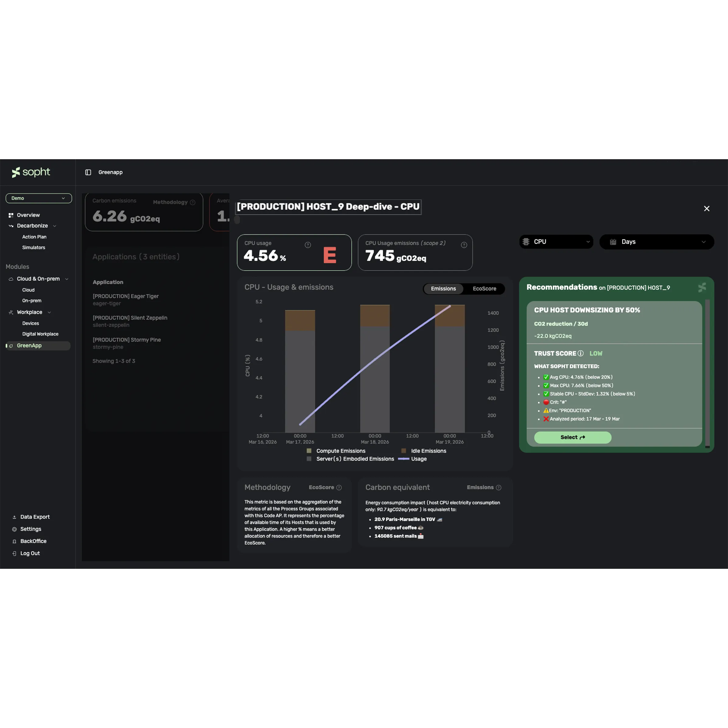Image resolution: width=728 pixels, height=728 pixels.
Task: Switch chart to Emissions view
Action: [443, 289]
